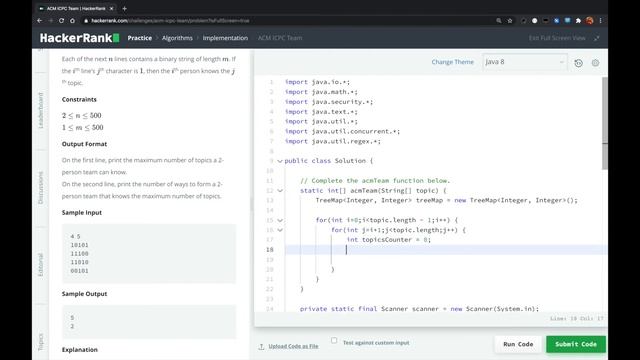Click the 'Complete the acmTeam function' comment
The image size is (640, 360).
(x=375, y=180)
